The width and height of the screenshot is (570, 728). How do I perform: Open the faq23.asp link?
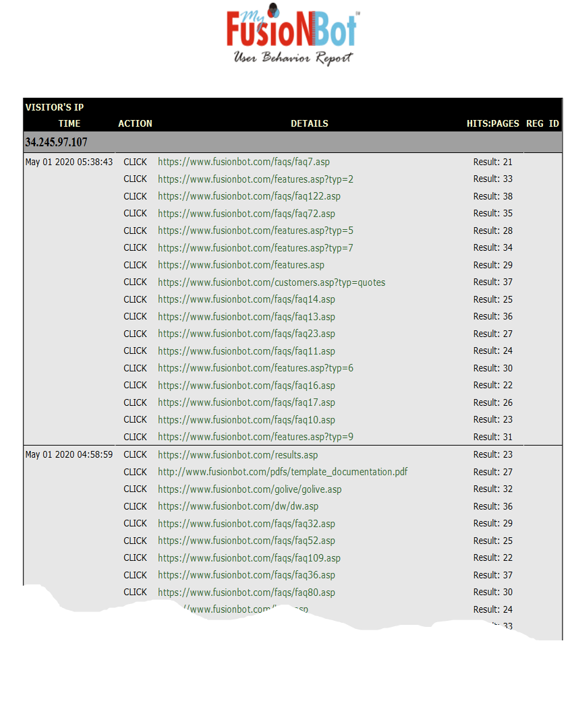click(x=246, y=334)
